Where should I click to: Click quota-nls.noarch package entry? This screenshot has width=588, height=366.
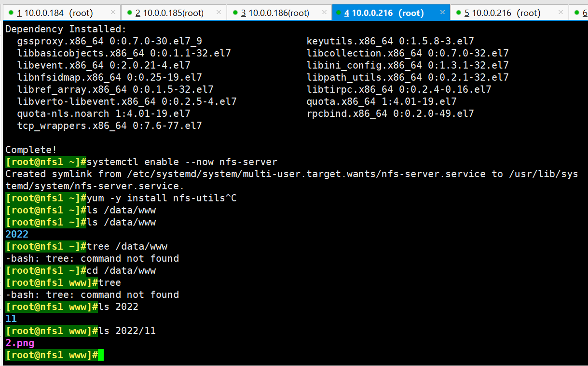pos(104,113)
